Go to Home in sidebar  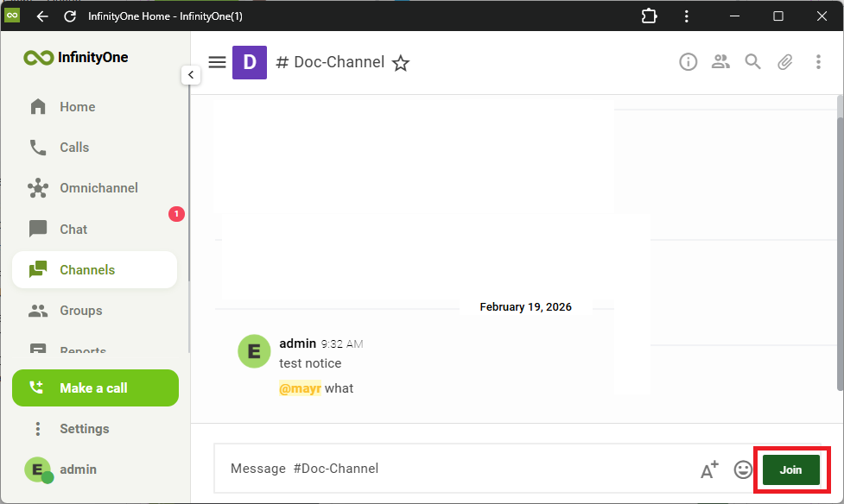[95, 107]
